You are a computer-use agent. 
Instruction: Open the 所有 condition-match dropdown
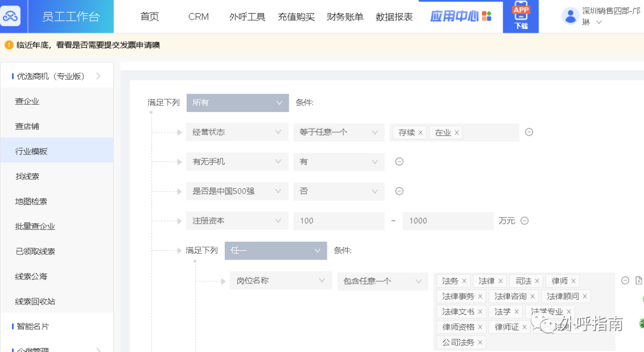tap(237, 102)
